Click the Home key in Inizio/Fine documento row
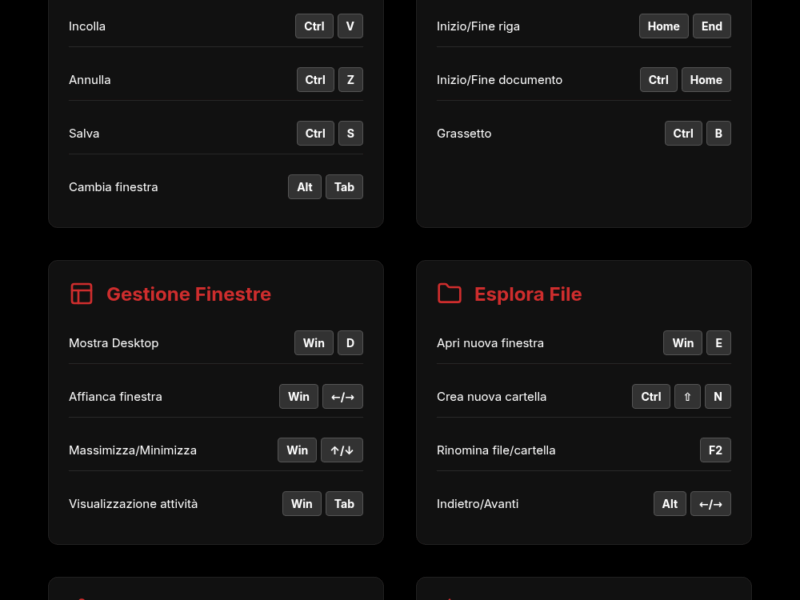Screen dimensions: 800x600 705,80
